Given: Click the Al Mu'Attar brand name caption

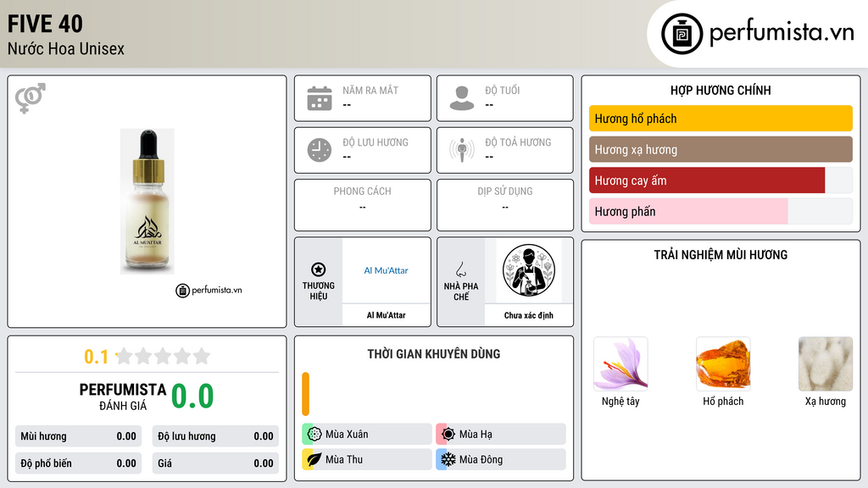Looking at the screenshot, I should (386, 315).
